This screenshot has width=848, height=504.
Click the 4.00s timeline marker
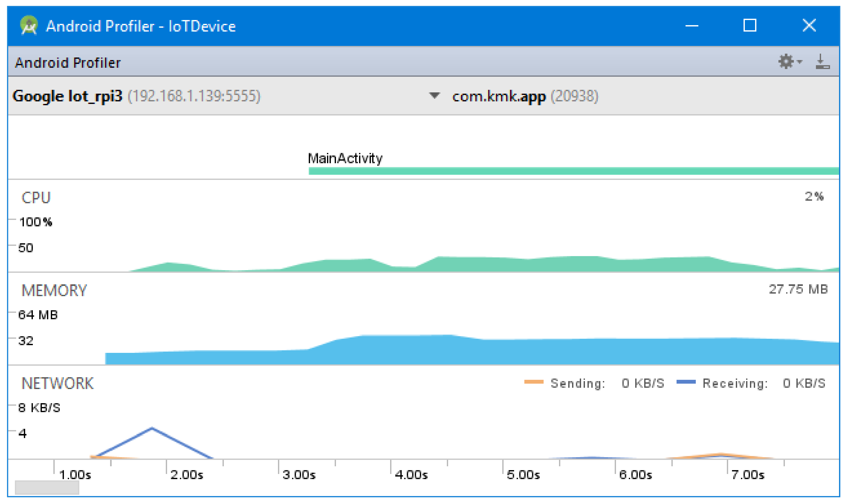[x=411, y=475]
